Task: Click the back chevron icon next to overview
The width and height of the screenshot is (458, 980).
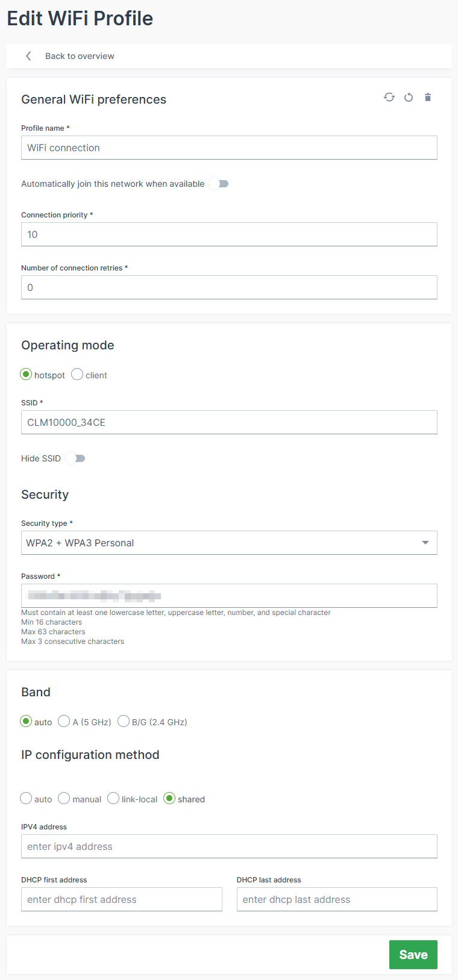Action: (x=28, y=55)
